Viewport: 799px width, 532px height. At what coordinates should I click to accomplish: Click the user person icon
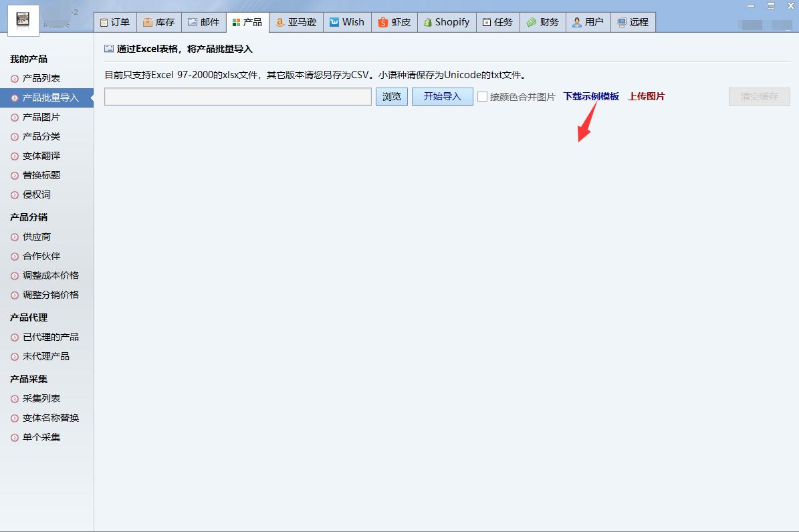pos(576,22)
